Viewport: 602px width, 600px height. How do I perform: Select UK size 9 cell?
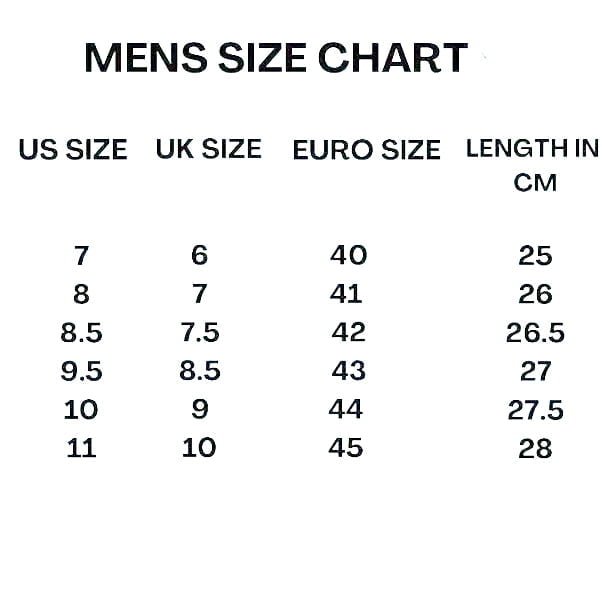tap(199, 410)
